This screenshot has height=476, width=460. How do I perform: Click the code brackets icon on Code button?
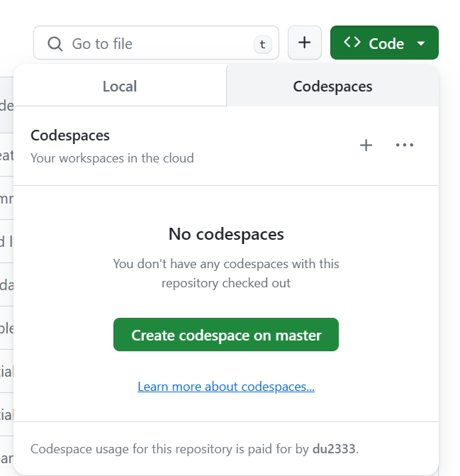[x=352, y=42]
